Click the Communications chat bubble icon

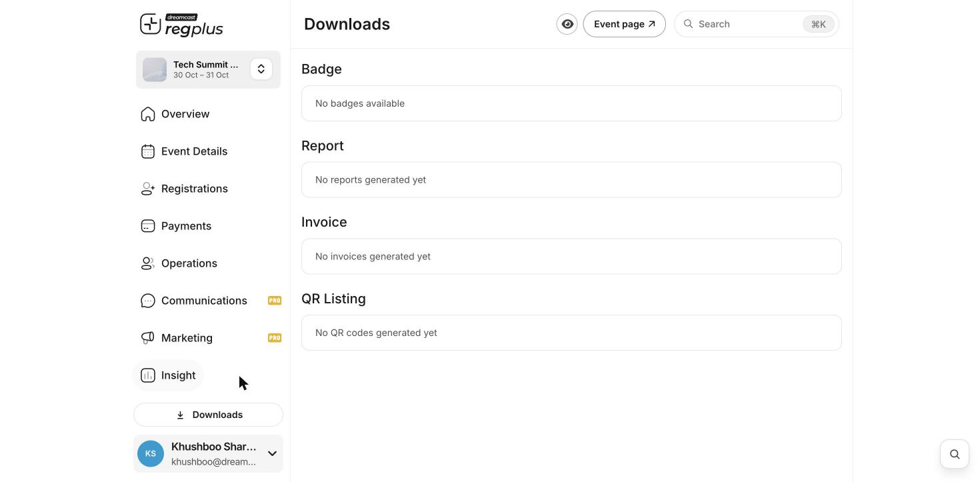coord(148,301)
